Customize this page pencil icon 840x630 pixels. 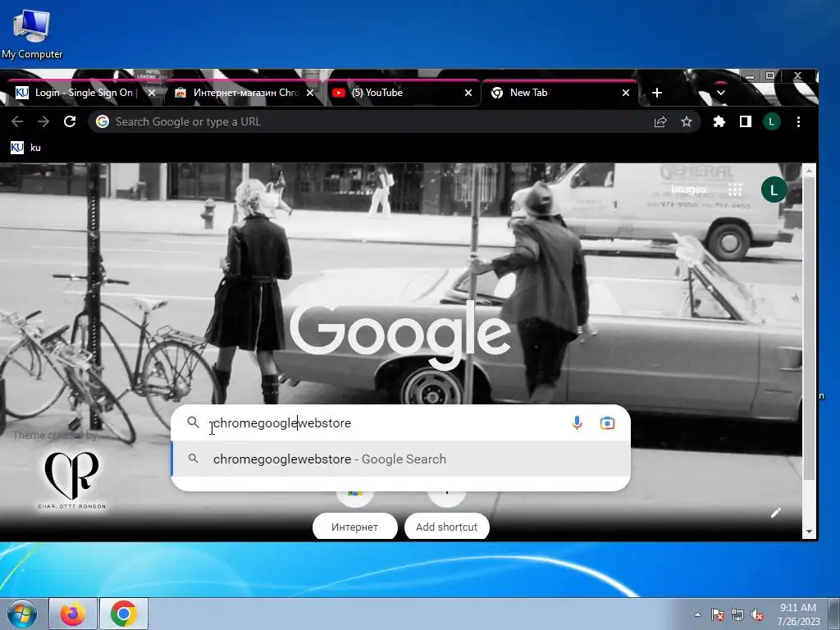tap(776, 513)
